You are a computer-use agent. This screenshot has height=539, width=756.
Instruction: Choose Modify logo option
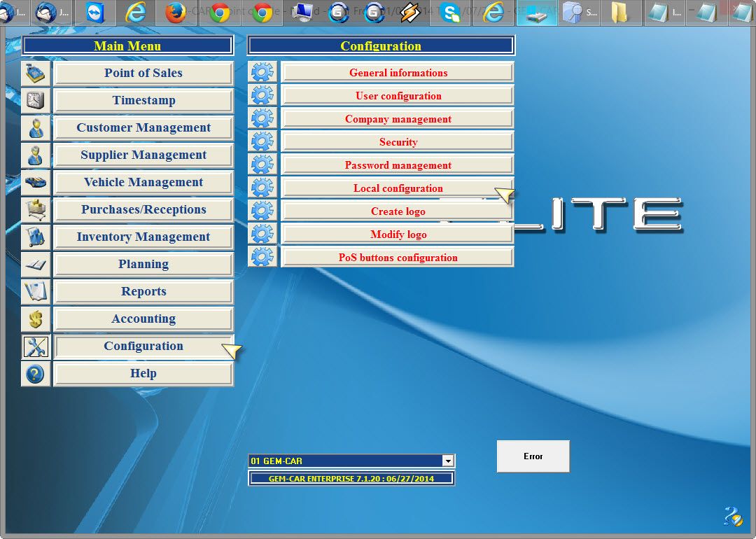398,234
